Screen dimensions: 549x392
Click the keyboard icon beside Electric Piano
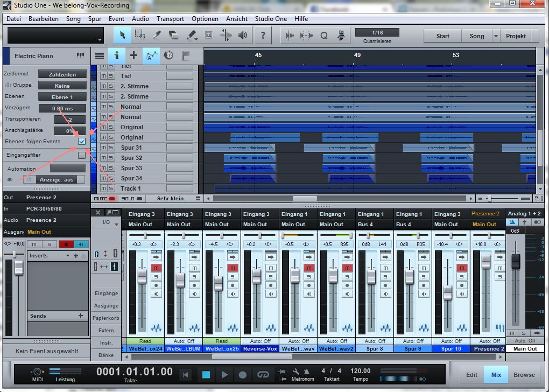(x=80, y=55)
